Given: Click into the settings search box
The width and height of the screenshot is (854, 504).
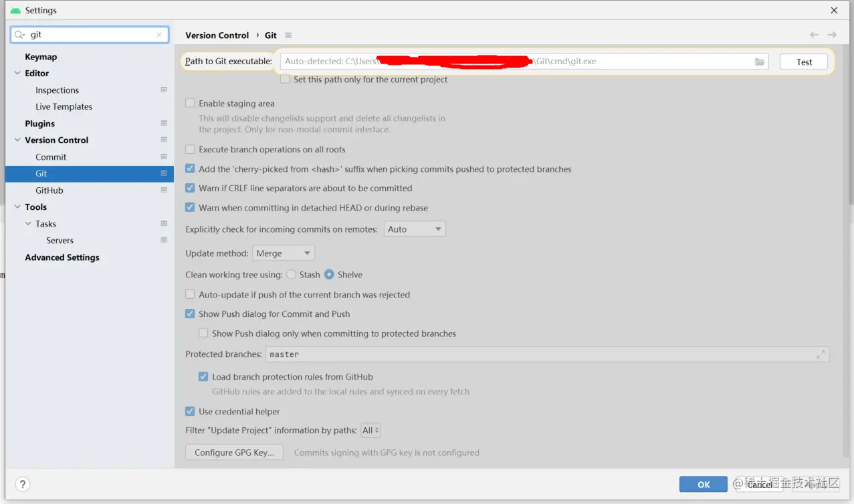Looking at the screenshot, I should (x=90, y=35).
